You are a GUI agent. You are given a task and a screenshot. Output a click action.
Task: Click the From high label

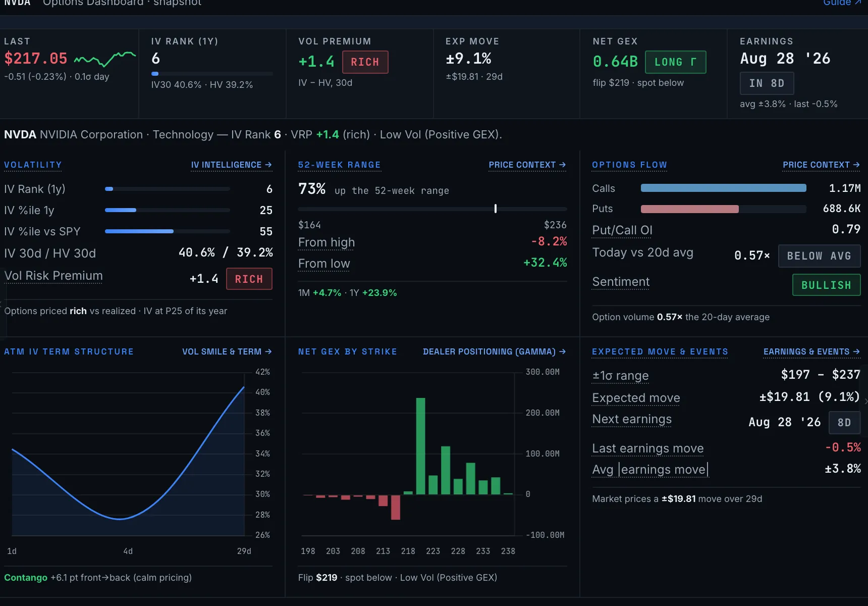(327, 242)
